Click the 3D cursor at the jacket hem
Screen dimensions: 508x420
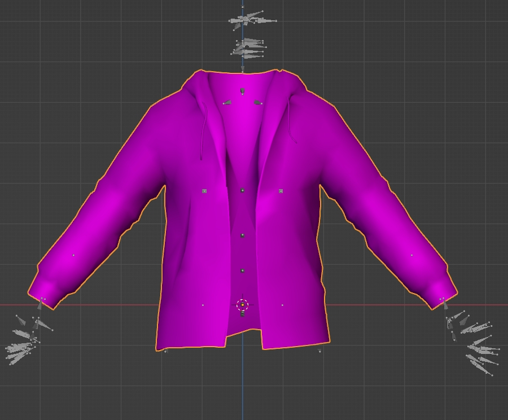(x=242, y=305)
